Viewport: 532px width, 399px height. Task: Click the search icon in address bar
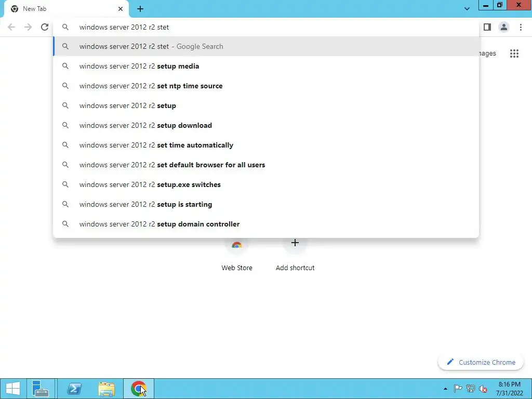tap(65, 27)
